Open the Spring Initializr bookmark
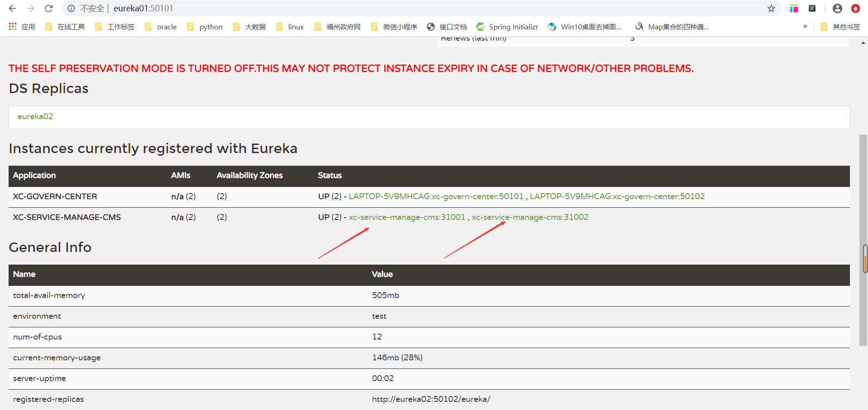 507,27
